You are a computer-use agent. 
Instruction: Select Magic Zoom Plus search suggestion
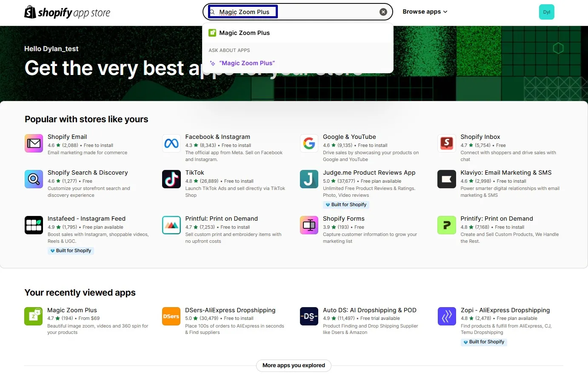(298, 33)
